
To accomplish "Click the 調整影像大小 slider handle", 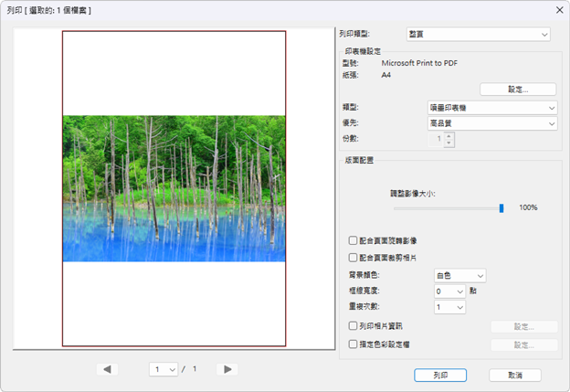I will 501,208.
